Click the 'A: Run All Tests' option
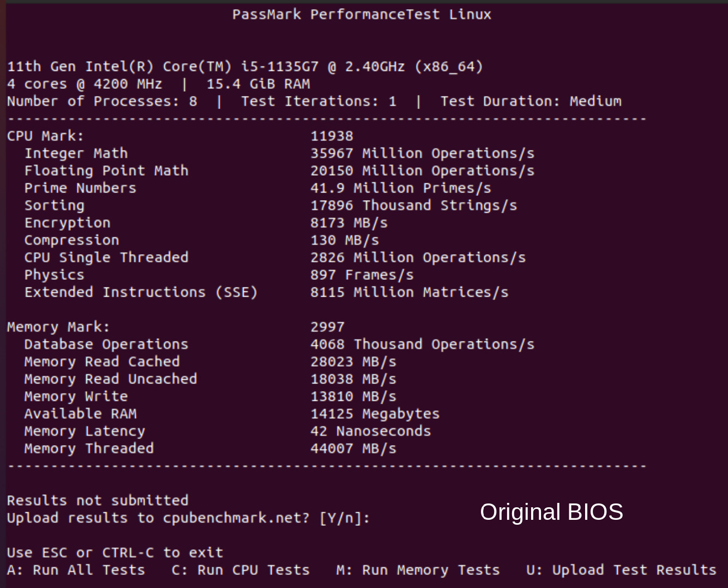Screen dimensions: 728x588 76,570
